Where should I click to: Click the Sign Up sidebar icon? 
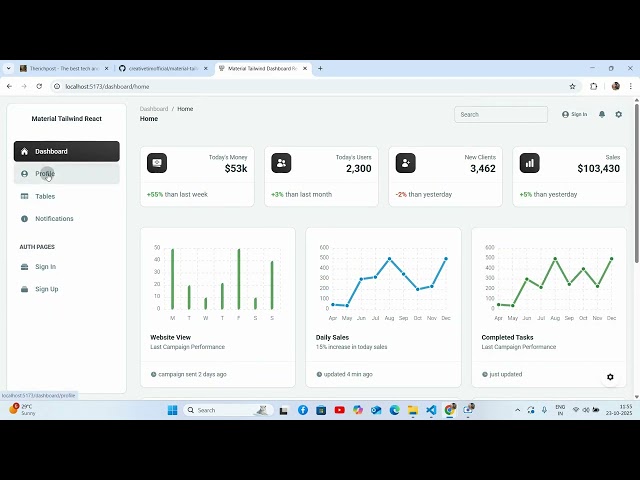[24, 289]
